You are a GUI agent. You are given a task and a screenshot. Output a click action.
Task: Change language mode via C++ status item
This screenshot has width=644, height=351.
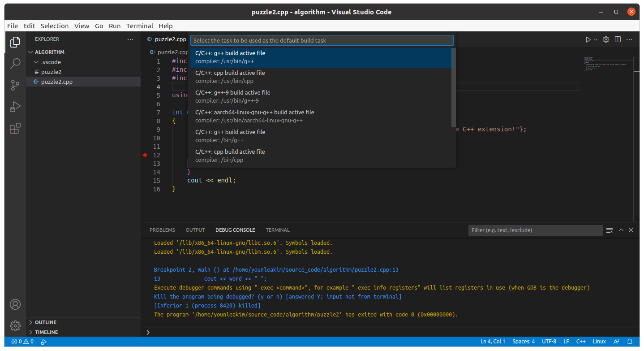pyautogui.click(x=581, y=342)
